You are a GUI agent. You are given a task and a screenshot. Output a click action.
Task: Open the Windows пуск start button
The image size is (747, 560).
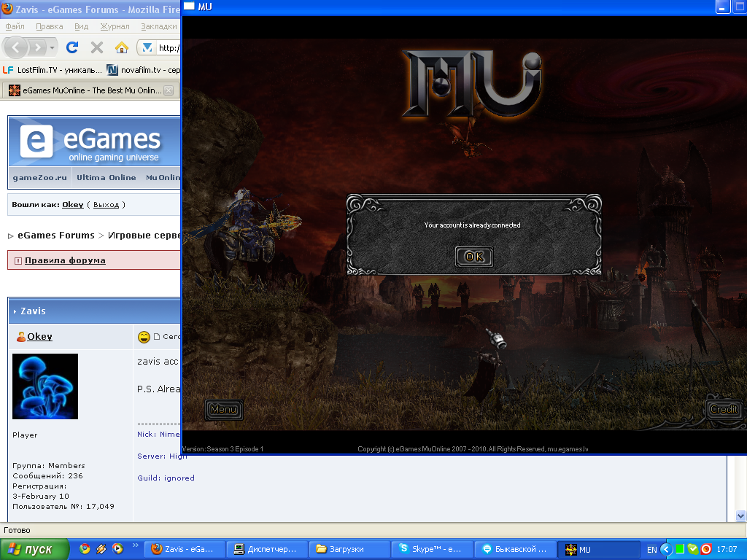(x=34, y=549)
